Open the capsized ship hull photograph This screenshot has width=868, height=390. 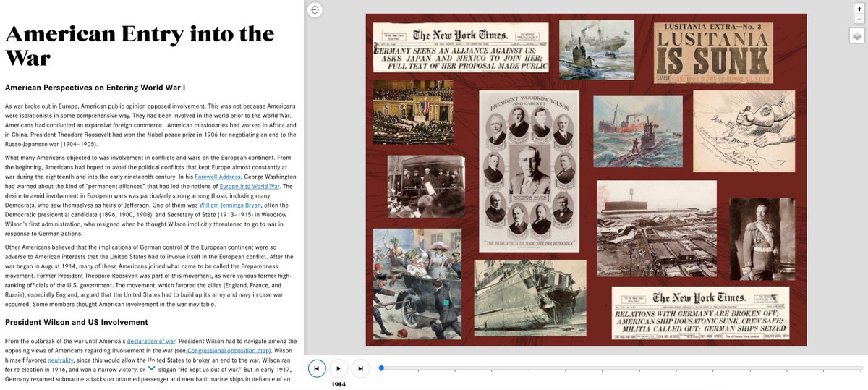pos(529,298)
